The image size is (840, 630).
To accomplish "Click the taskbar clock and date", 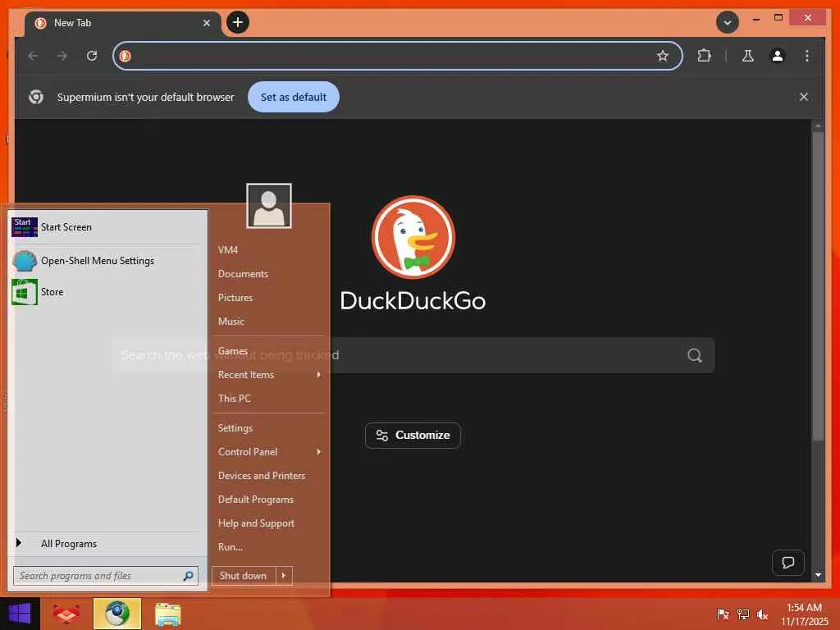I will 804,614.
